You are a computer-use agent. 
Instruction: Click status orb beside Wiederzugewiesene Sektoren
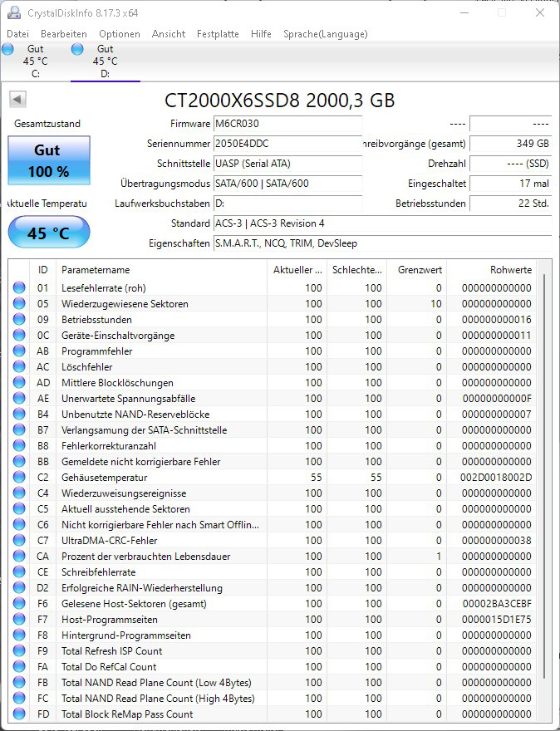point(19,304)
